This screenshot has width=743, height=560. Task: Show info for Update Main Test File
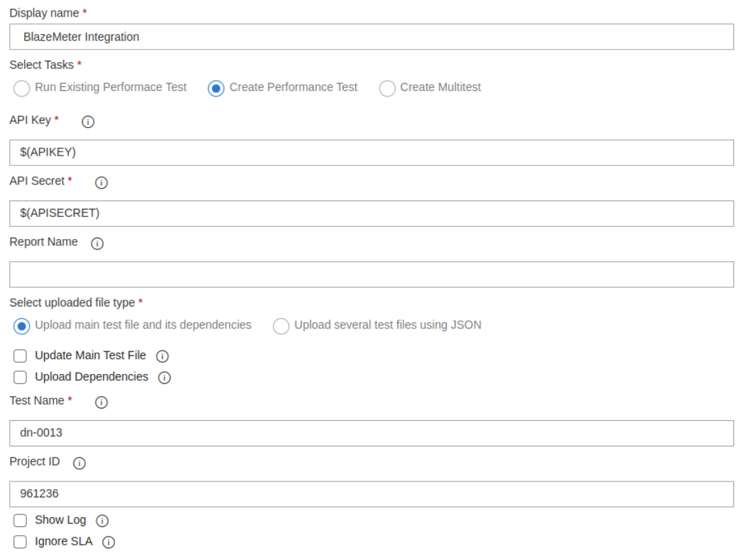pos(163,356)
